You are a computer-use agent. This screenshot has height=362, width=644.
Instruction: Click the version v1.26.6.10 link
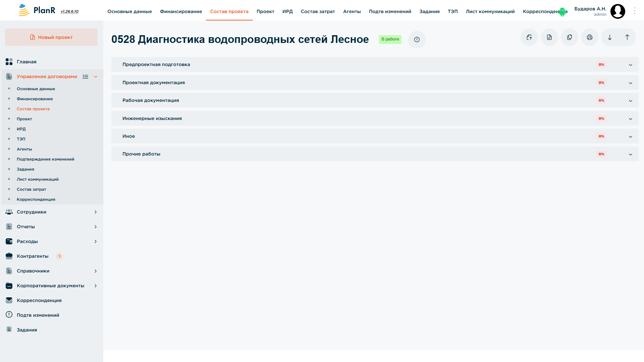[69, 11]
